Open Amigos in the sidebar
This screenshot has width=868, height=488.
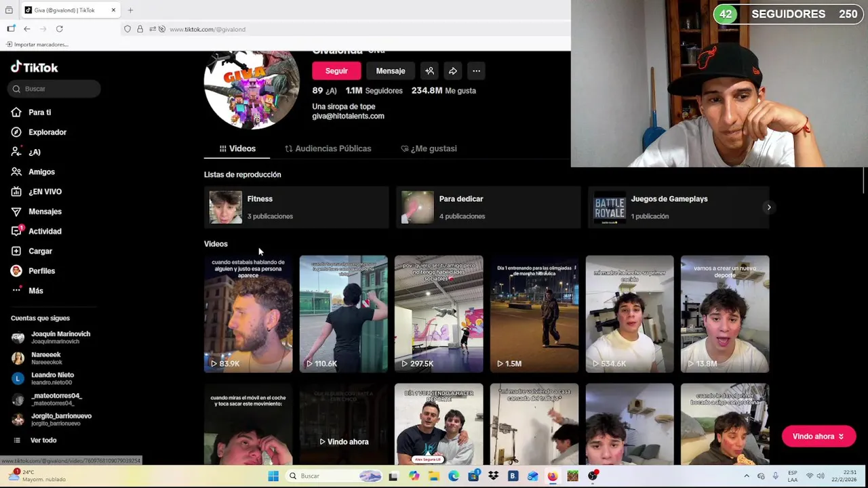click(x=33, y=172)
